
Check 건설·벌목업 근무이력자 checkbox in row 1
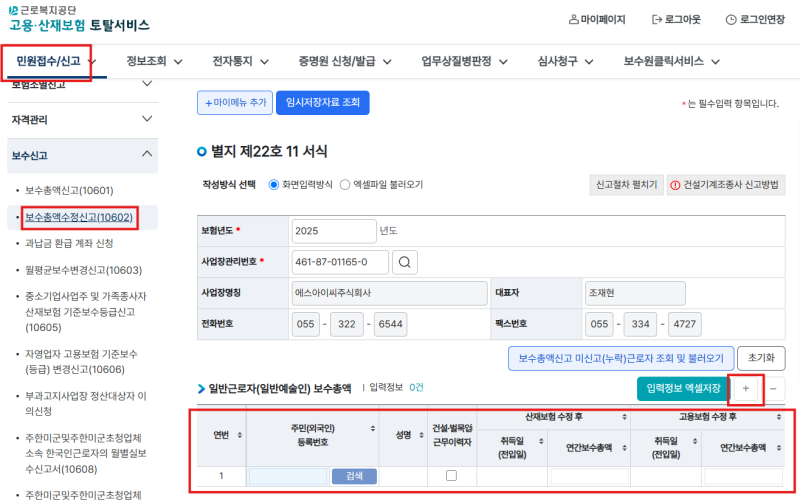452,475
